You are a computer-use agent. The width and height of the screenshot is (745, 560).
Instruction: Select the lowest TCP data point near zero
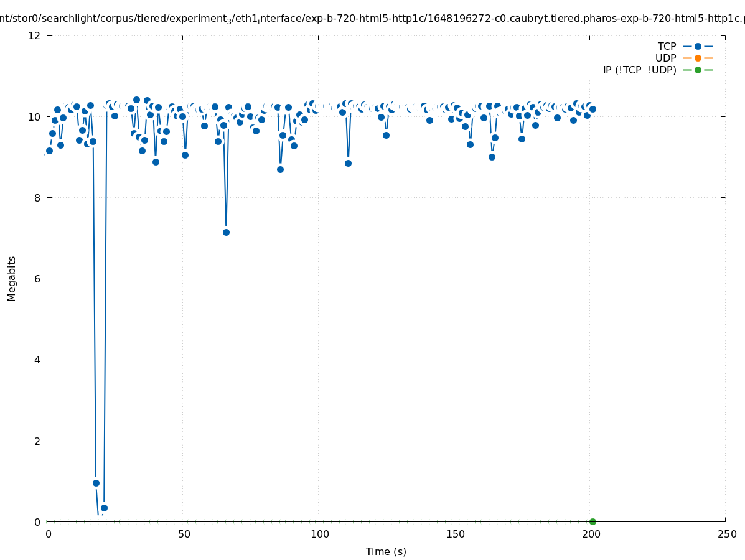click(104, 508)
